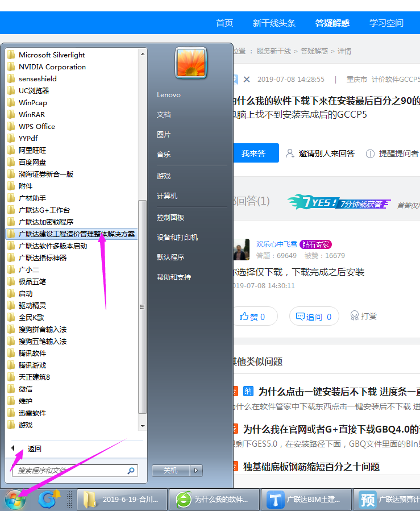Switch to the 为什么我的软件 browser taskbar item
420x511 pixels.
click(x=214, y=500)
